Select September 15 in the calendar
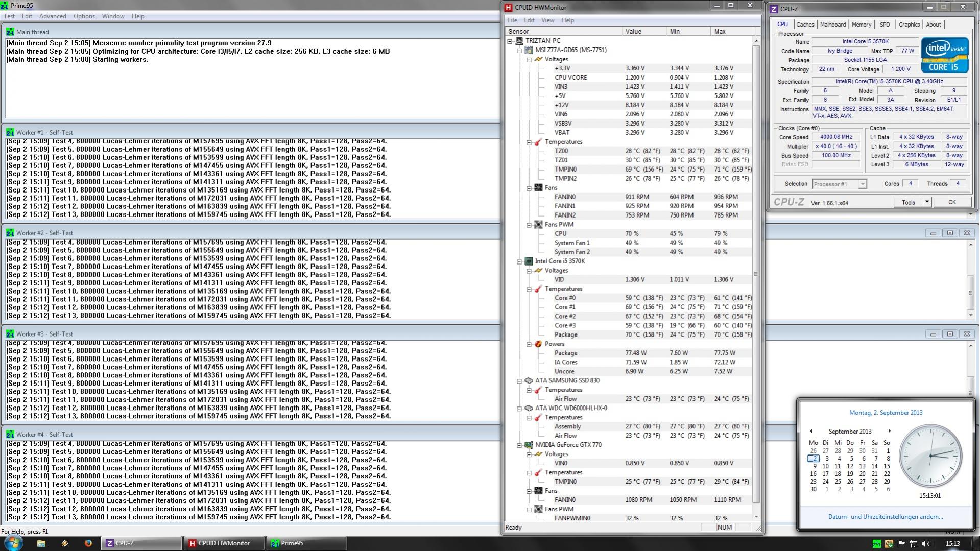 887,466
